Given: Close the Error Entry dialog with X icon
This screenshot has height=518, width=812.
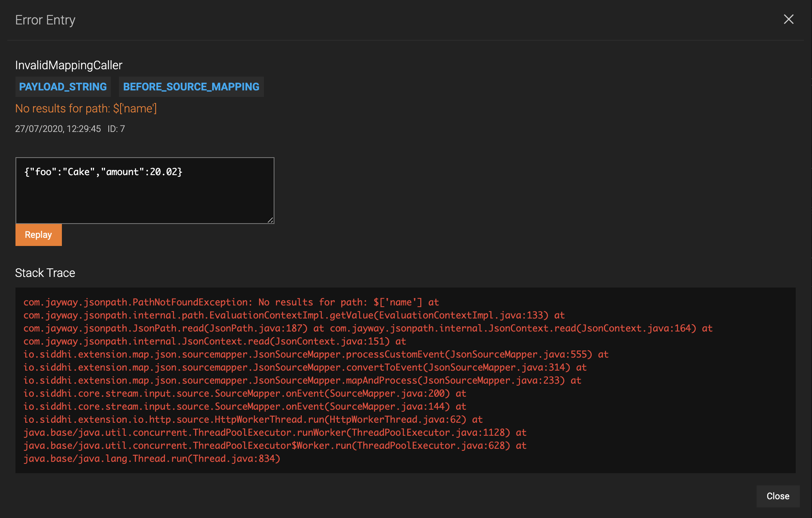Looking at the screenshot, I should 788,19.
